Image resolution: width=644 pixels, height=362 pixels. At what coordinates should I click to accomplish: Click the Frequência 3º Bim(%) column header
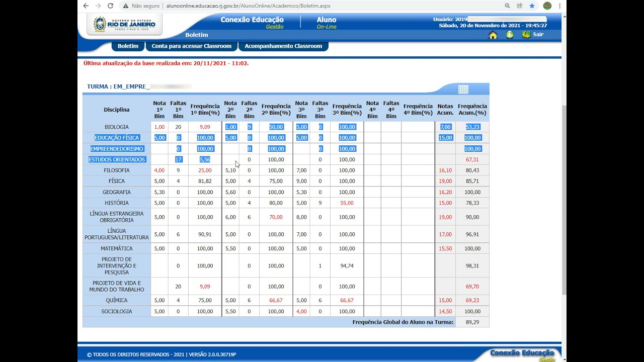click(347, 110)
